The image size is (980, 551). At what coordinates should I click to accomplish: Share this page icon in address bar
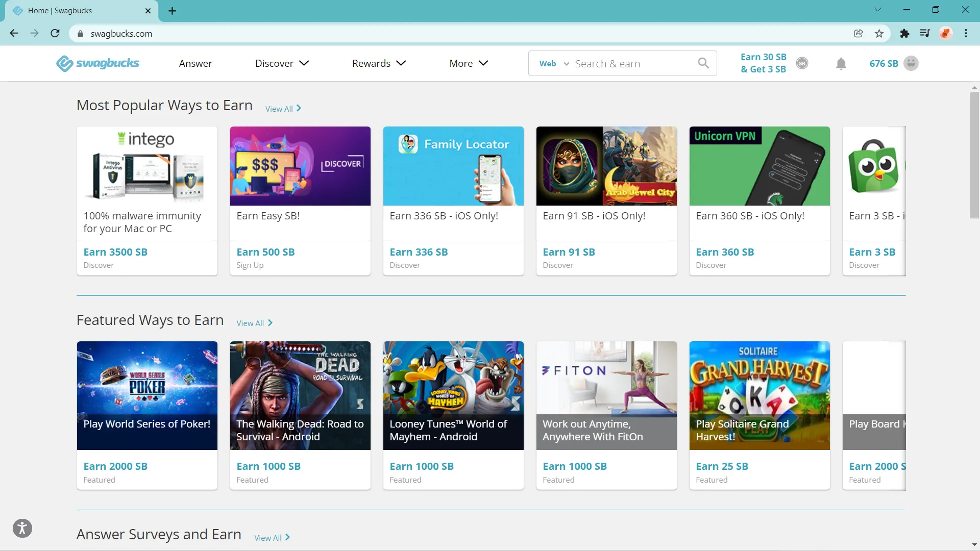(x=859, y=34)
